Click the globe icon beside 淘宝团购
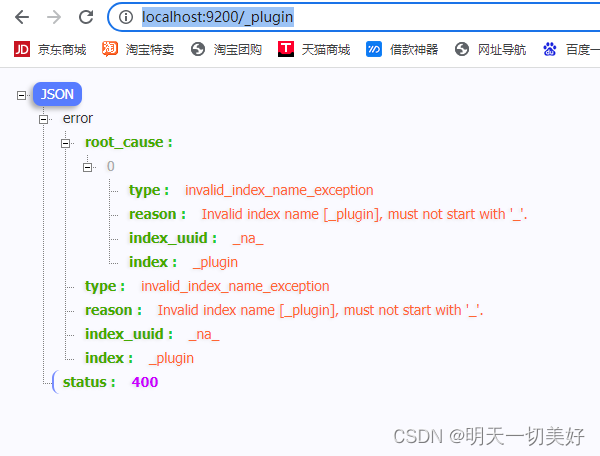Screen dimensions: 600x456 pos(198,49)
